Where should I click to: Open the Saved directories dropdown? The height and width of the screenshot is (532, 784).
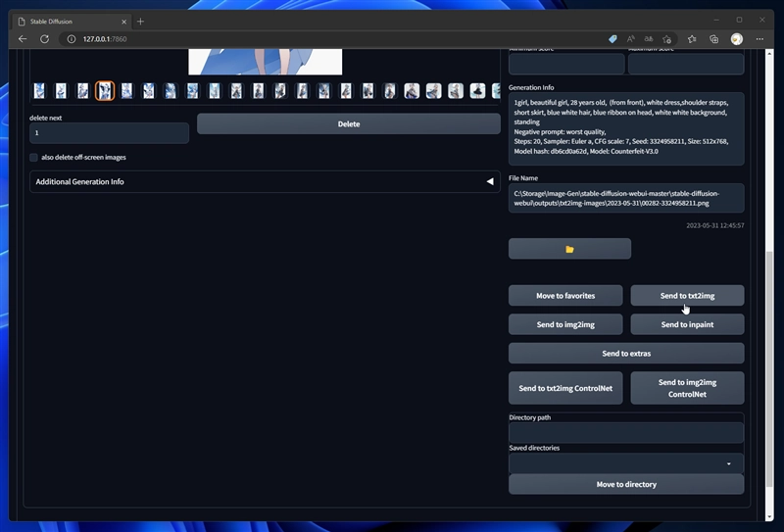click(626, 463)
